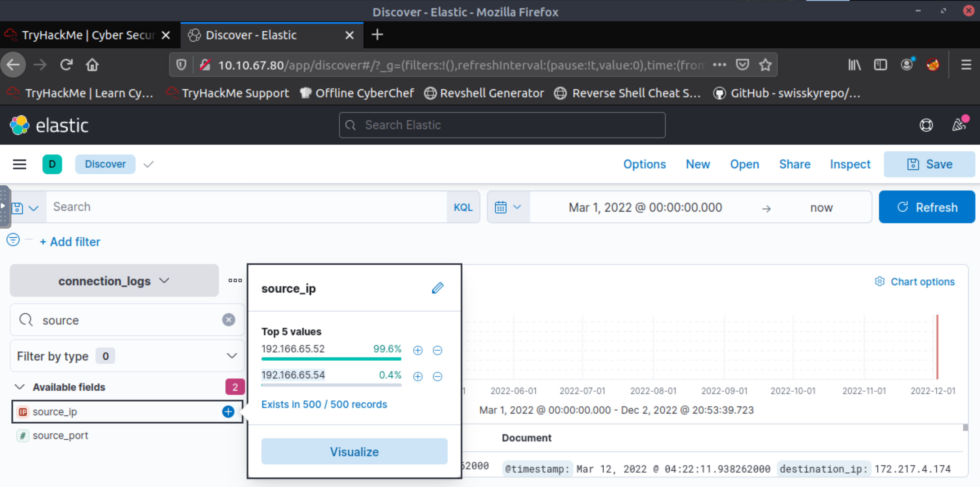Toggle the KQL query language switch
The height and width of the screenshot is (487, 980).
click(x=463, y=207)
